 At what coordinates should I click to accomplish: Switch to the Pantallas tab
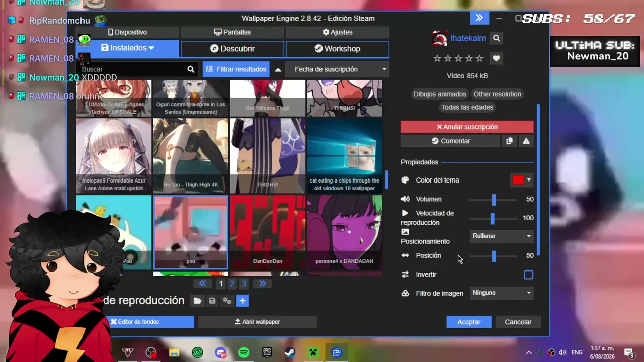(x=232, y=32)
